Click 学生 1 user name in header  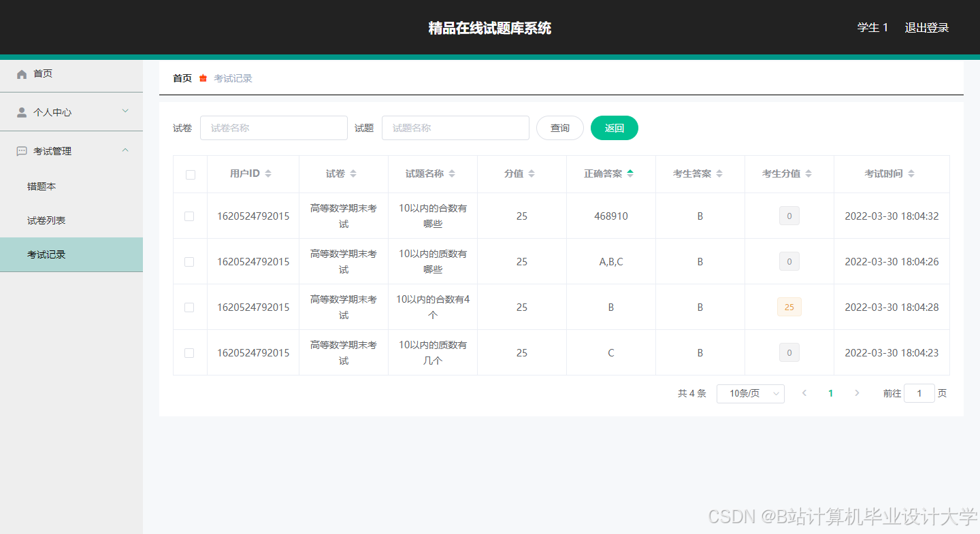pos(873,28)
